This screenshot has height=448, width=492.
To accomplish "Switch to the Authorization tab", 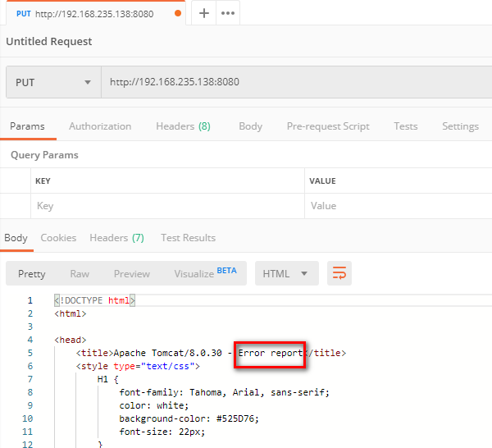I will point(100,126).
